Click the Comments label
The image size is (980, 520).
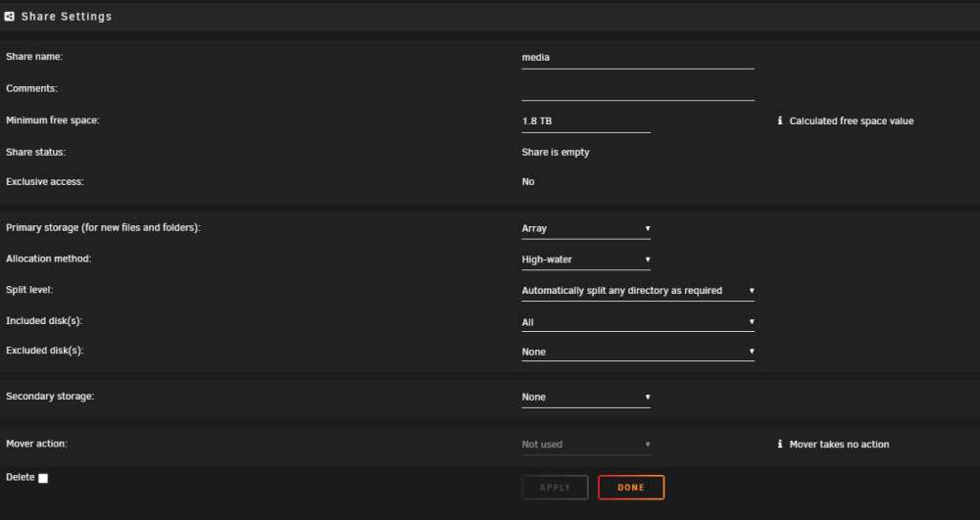[x=32, y=88]
